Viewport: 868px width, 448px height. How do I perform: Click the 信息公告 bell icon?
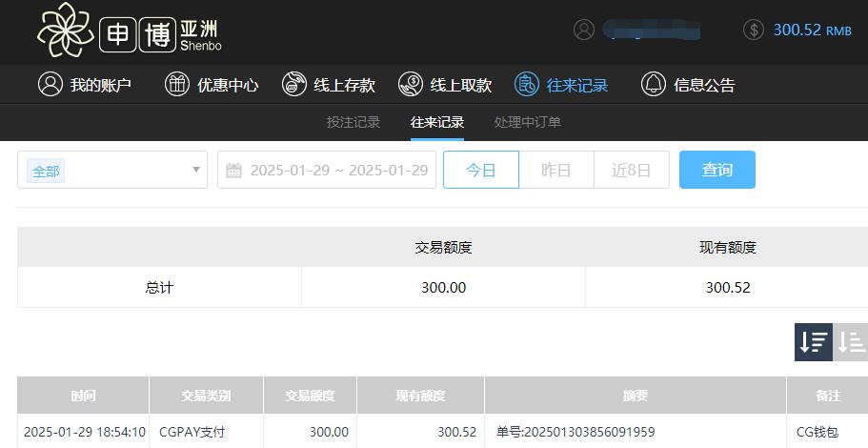click(x=654, y=84)
